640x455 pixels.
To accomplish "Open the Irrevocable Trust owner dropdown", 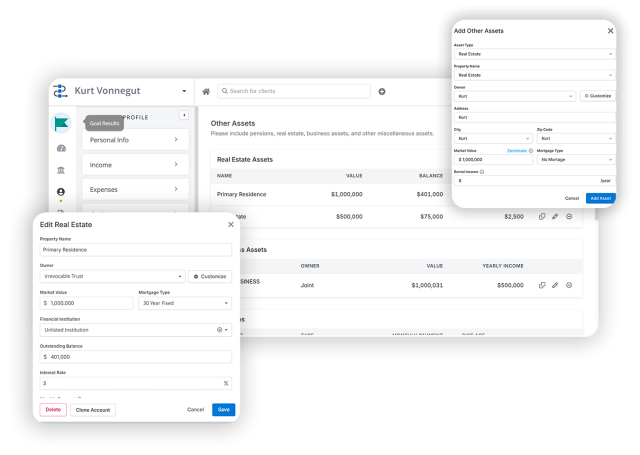I will point(113,276).
